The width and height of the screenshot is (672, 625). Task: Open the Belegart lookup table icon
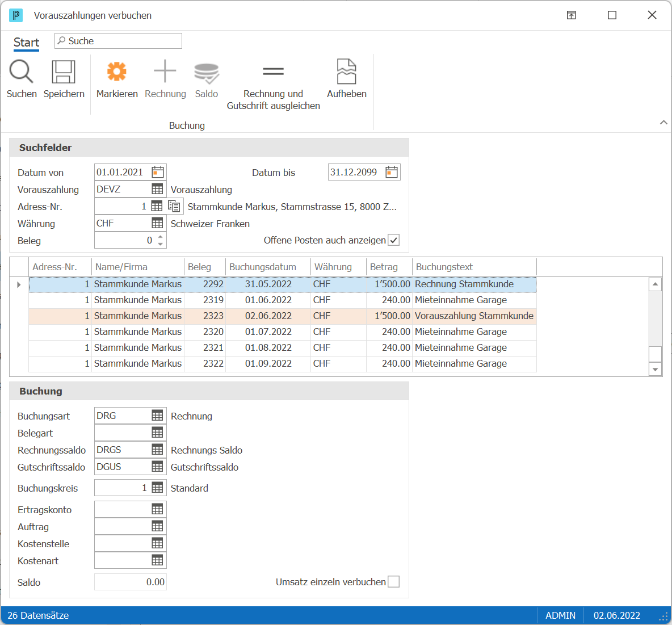(x=157, y=433)
